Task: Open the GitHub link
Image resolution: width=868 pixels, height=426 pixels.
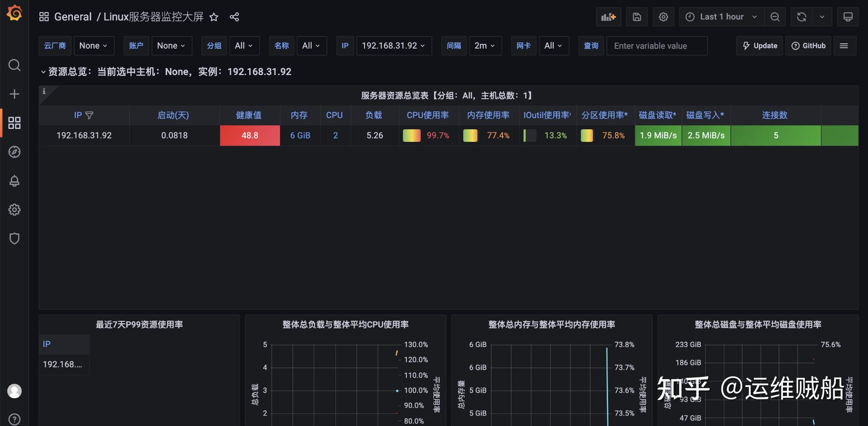Action: click(808, 46)
